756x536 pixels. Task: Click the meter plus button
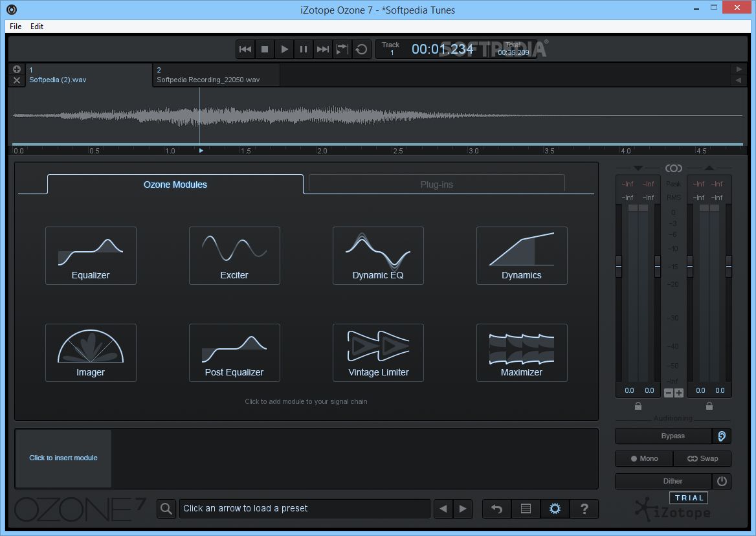(679, 393)
